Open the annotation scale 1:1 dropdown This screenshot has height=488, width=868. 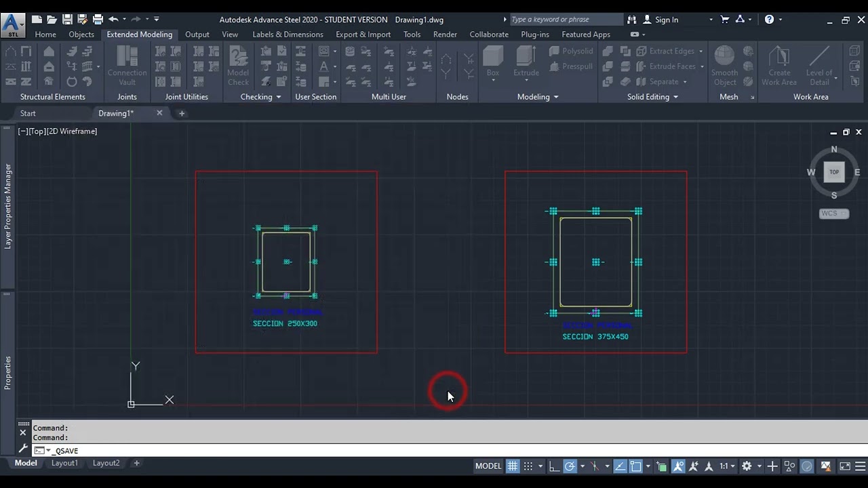tap(728, 466)
